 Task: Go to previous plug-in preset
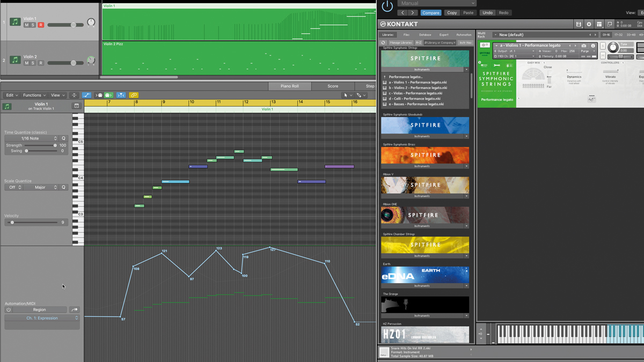point(402,13)
